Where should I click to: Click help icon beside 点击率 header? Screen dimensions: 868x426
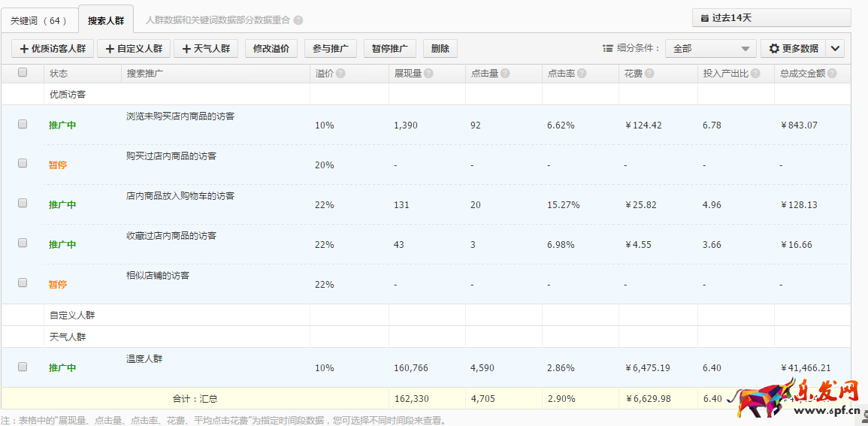point(582,74)
